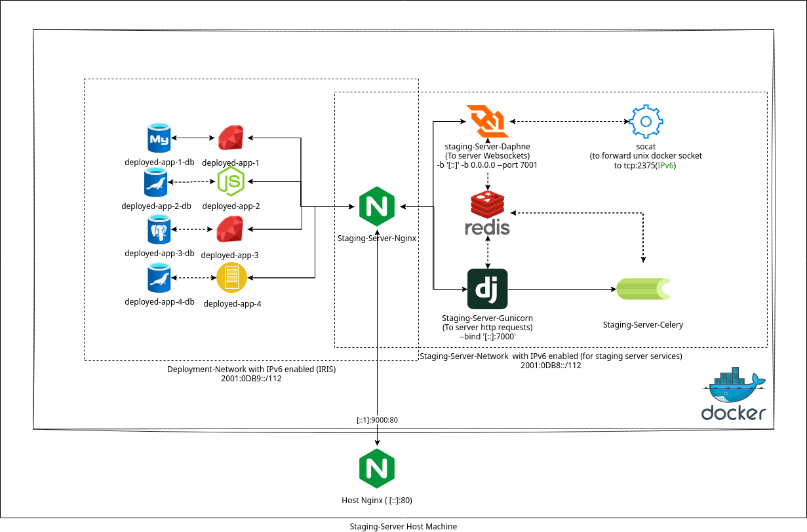Select the Redis logo
Image resolution: width=807 pixels, height=532 pixels.
(487, 214)
